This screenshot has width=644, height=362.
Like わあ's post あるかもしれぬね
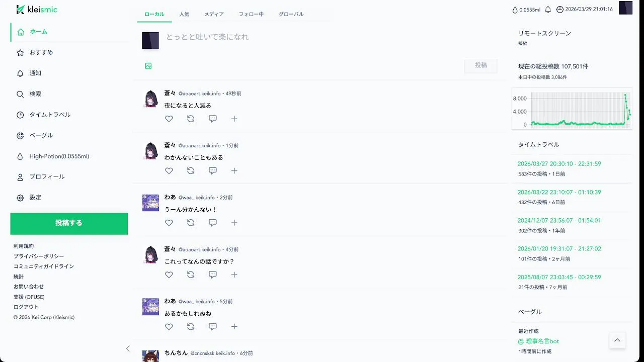[169, 327]
